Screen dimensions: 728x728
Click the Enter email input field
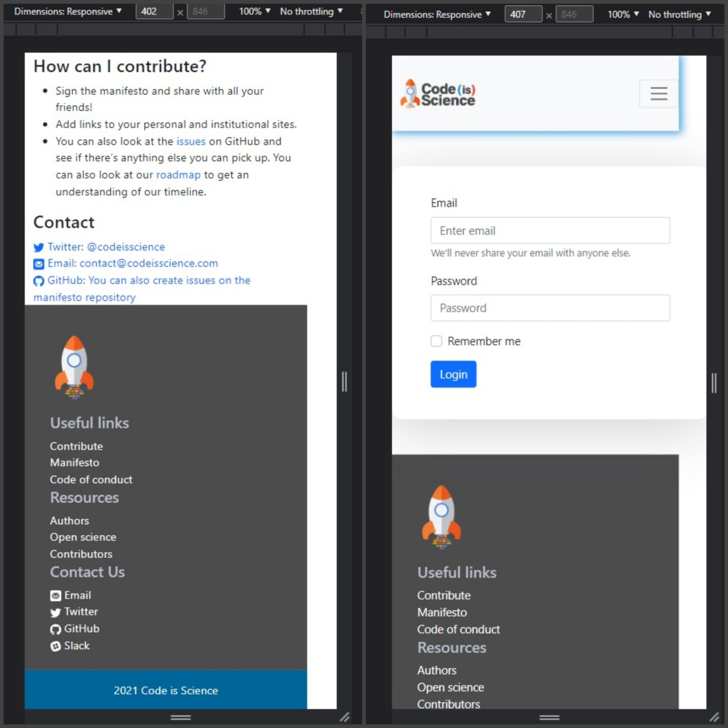point(550,231)
